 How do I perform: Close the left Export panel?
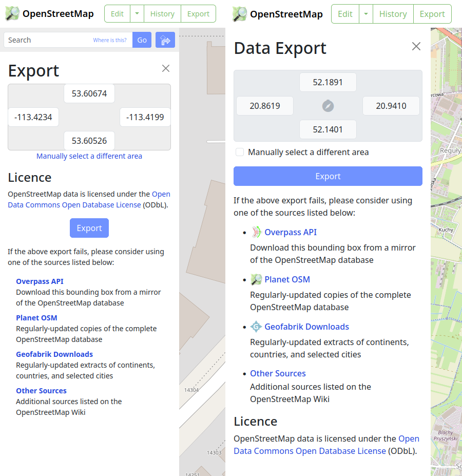click(x=166, y=68)
